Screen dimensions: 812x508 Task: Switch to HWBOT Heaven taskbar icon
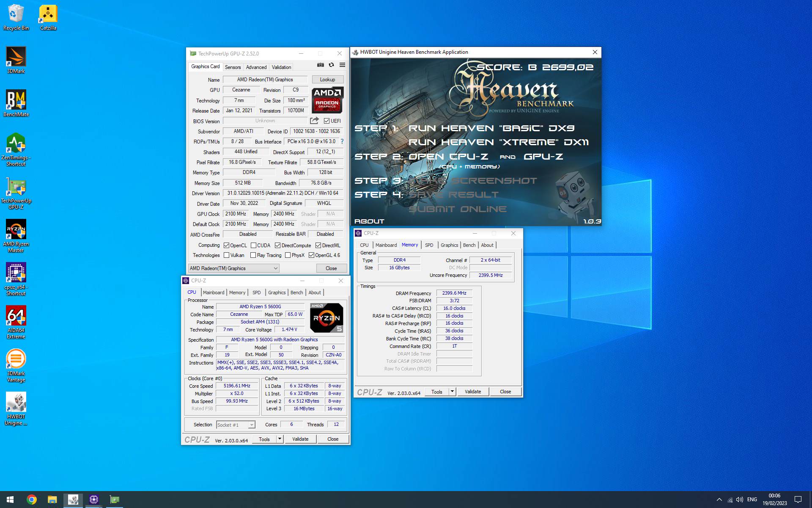tap(73, 500)
